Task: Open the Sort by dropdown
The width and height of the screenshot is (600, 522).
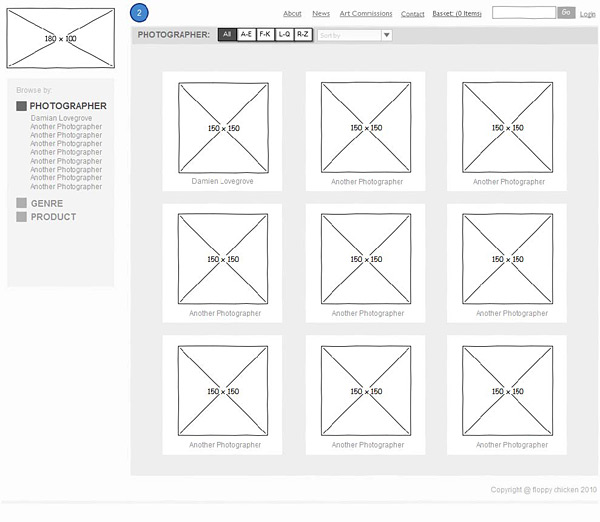Action: coord(355,35)
